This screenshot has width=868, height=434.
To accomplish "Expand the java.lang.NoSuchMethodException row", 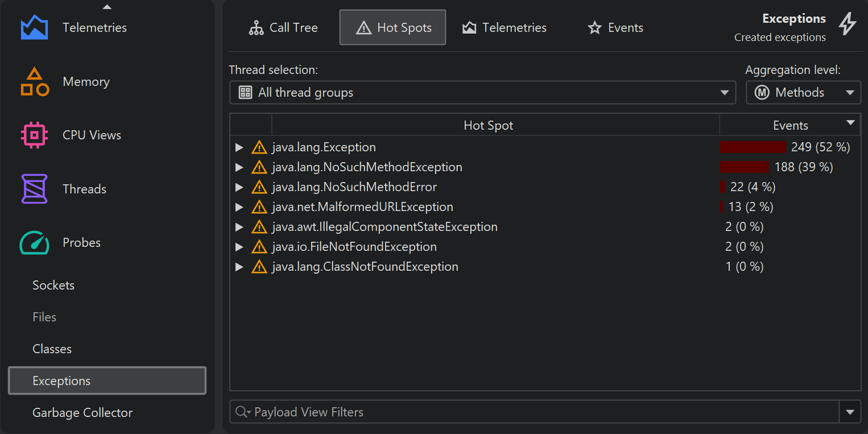I will 239,167.
